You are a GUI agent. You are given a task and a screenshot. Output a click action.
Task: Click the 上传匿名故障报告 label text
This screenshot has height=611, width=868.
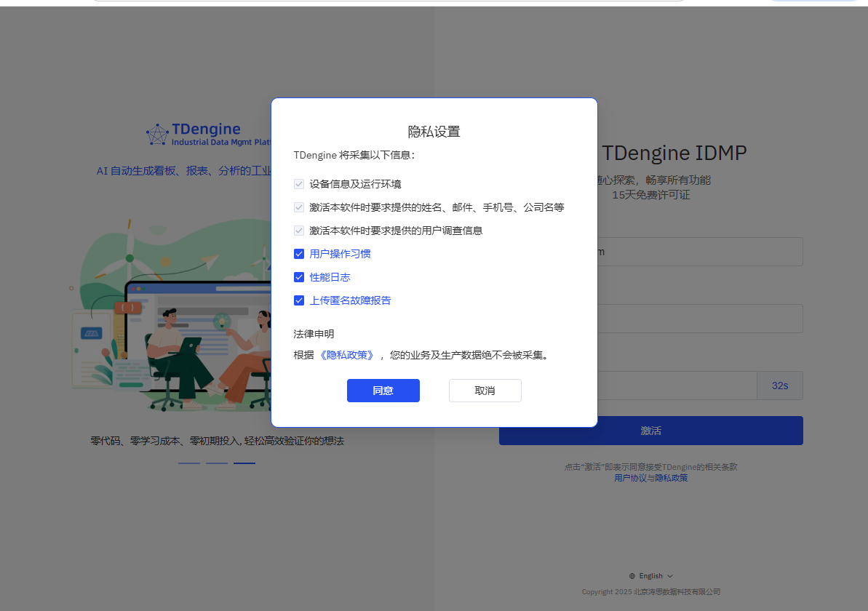(351, 300)
